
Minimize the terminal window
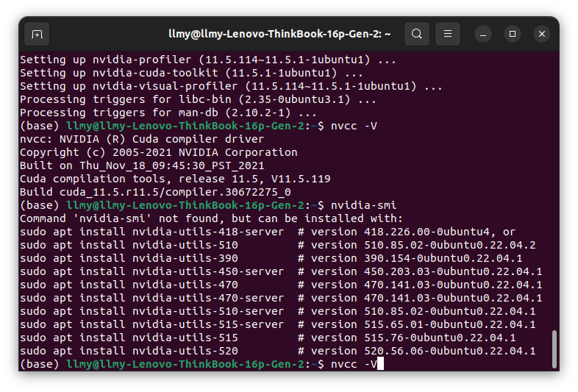click(x=483, y=35)
